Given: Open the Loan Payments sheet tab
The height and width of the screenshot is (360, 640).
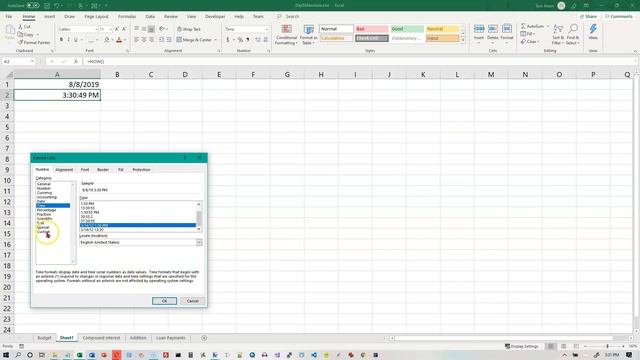Looking at the screenshot, I should click(x=171, y=338).
